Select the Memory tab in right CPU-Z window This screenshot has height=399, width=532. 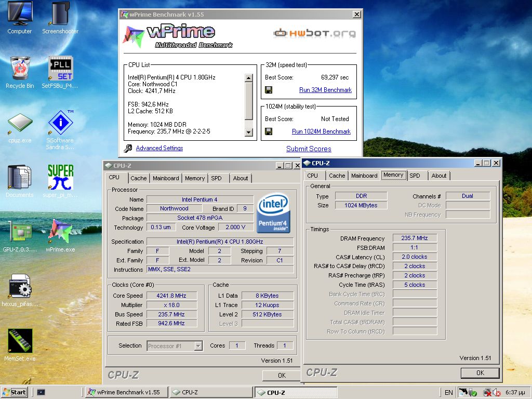(393, 175)
